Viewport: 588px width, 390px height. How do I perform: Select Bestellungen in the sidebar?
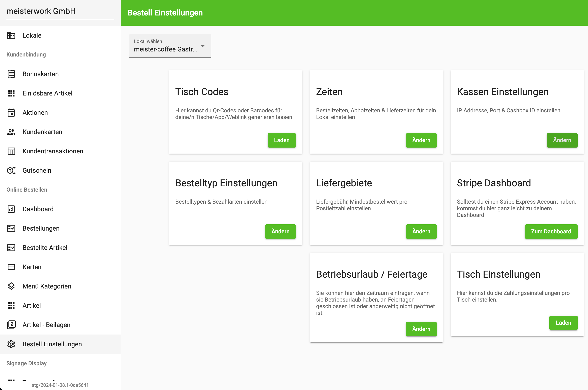[41, 228]
